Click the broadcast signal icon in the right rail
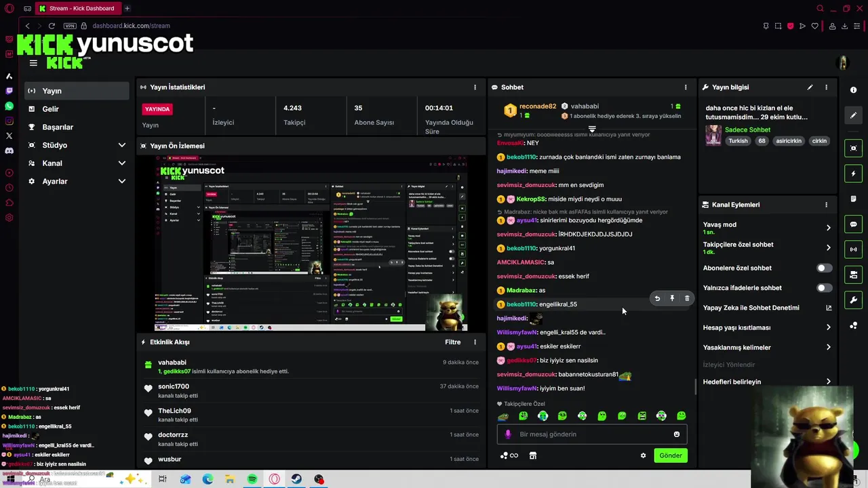 (853, 249)
